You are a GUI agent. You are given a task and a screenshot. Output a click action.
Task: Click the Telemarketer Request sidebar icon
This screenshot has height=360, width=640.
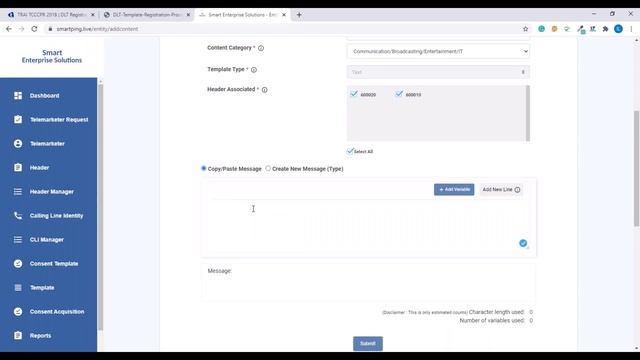click(x=18, y=120)
